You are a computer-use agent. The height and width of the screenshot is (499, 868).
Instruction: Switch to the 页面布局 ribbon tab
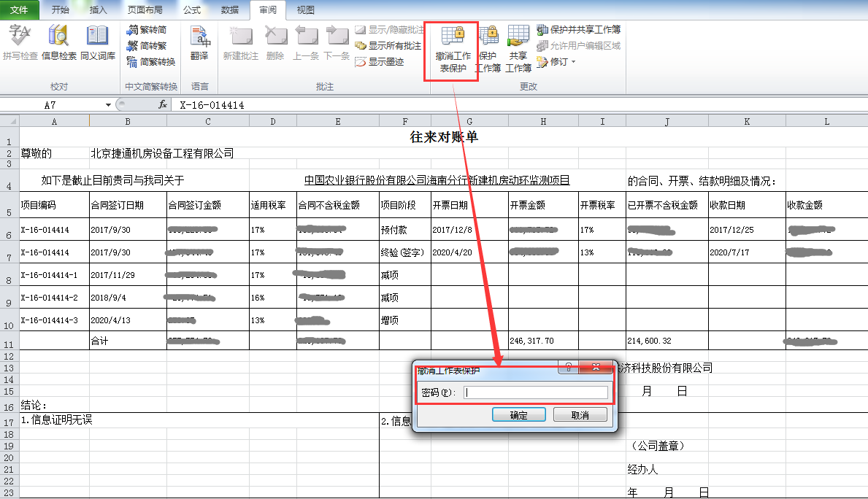(x=146, y=10)
